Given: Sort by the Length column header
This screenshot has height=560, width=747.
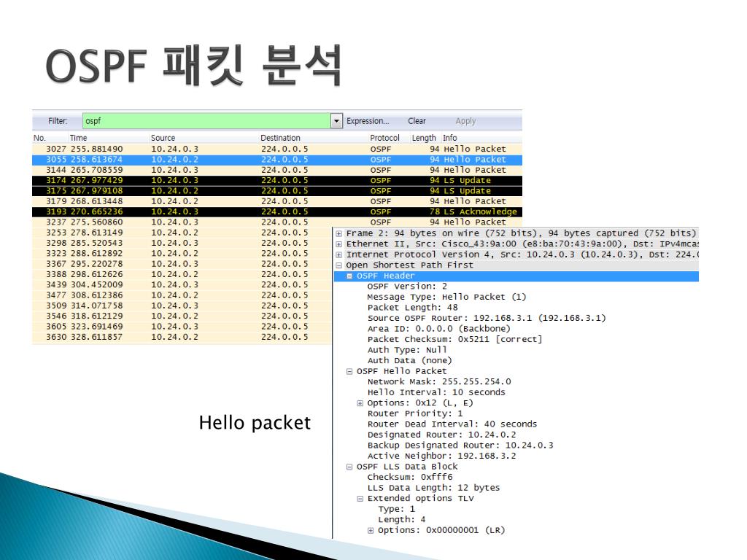Looking at the screenshot, I should 424,138.
